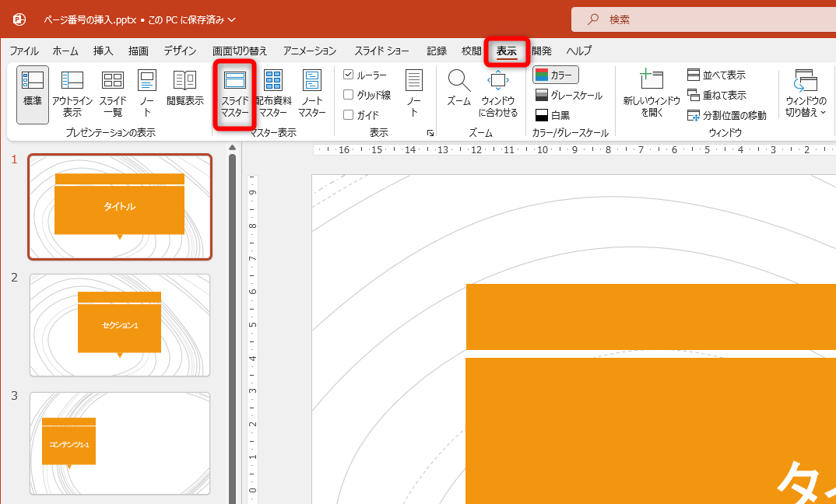Click the horizontal ruler above the slide
This screenshot has height=504, width=836.
[574, 149]
